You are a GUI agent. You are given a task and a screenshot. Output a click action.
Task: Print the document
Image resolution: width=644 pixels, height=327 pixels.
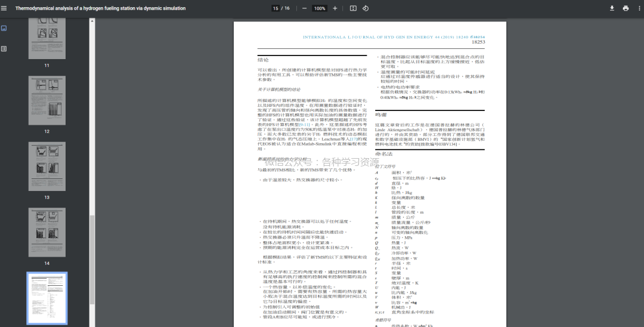[626, 8]
